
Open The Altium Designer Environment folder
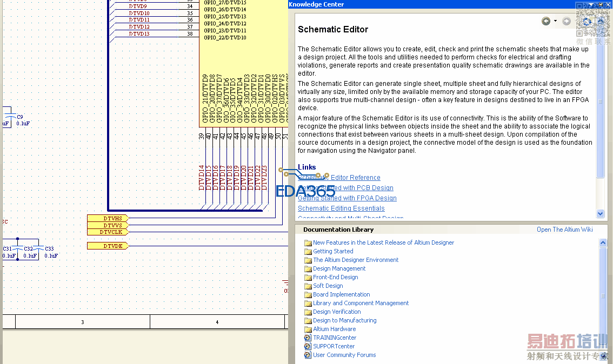pos(356,260)
